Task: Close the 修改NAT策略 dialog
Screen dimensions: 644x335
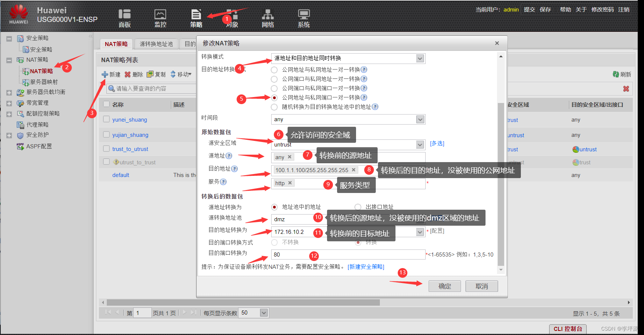Action: point(497,43)
